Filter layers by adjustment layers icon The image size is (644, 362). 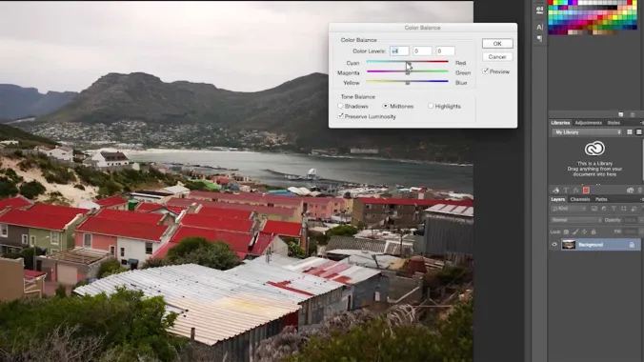(x=604, y=209)
